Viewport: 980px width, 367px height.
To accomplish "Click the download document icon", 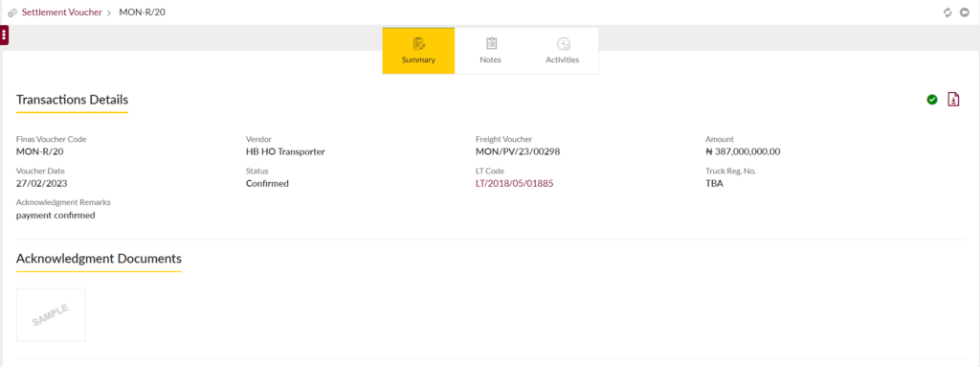I will click(953, 99).
